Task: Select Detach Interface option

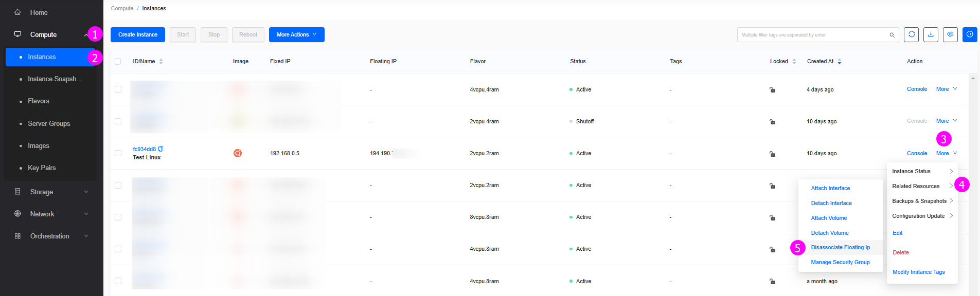Action: coord(831,203)
